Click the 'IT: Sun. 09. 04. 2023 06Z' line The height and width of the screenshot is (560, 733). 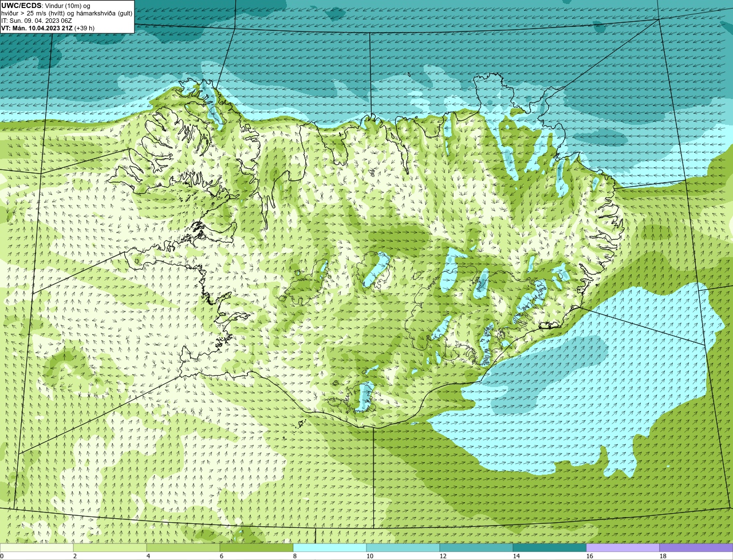37,21
